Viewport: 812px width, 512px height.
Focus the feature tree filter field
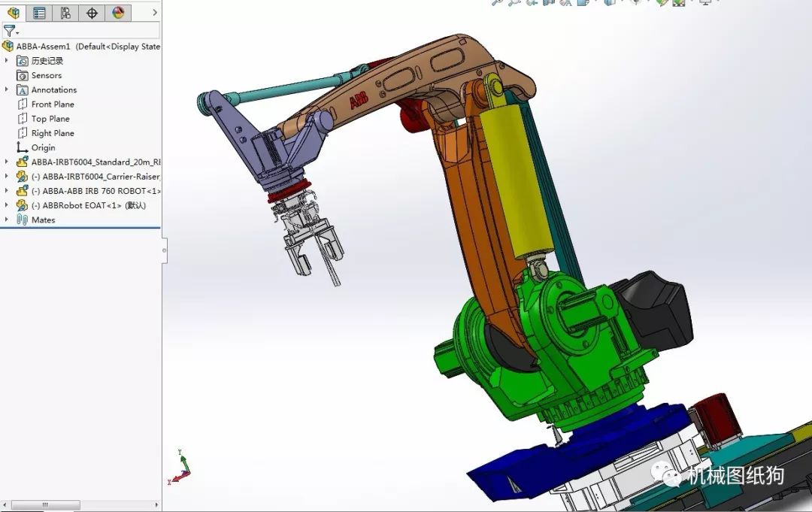coord(80,31)
